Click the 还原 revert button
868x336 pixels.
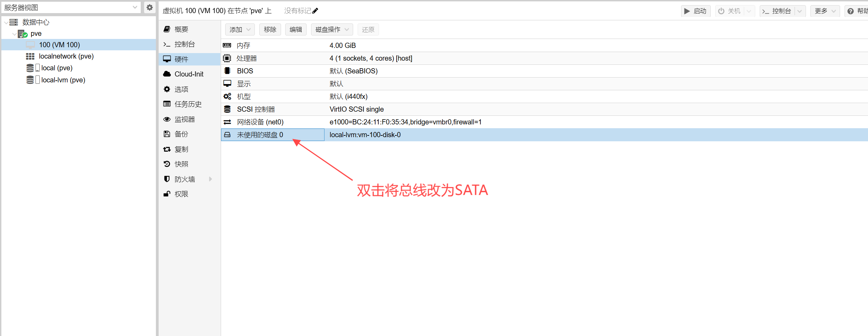(x=368, y=30)
